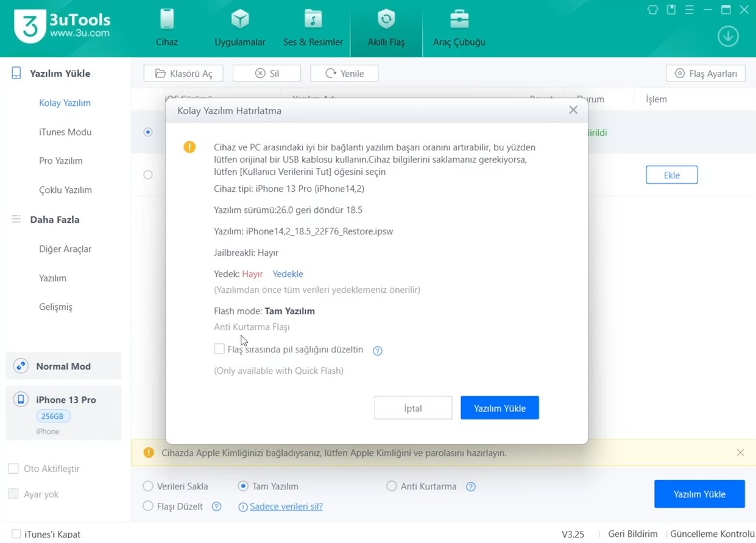The image size is (756, 543).
Task: Select Kolay Yazılım in sidebar
Action: 65,103
